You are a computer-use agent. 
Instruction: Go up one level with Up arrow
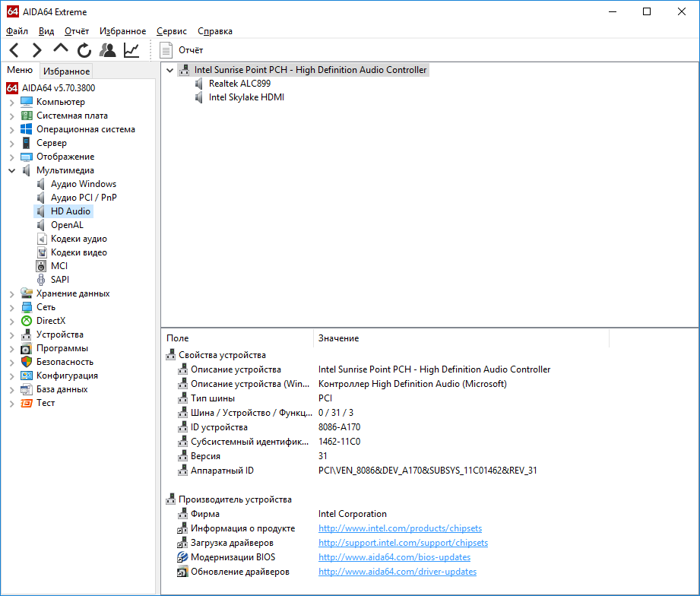61,48
